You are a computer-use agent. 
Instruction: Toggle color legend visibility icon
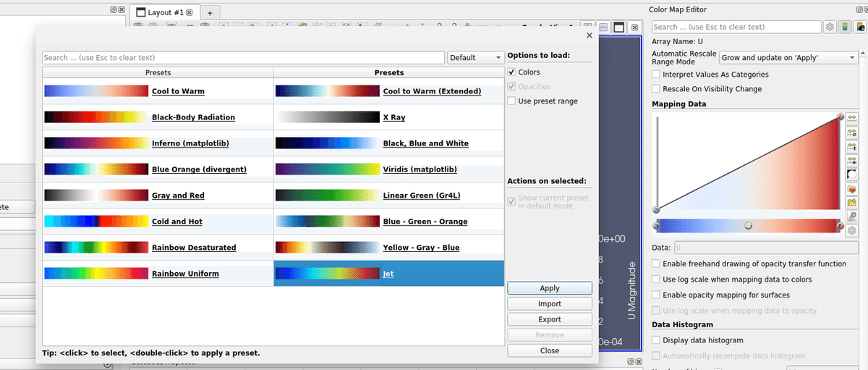[x=846, y=27]
